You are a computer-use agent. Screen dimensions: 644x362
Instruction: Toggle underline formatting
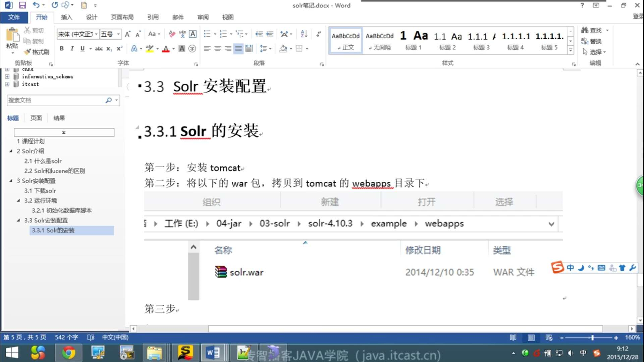(83, 49)
